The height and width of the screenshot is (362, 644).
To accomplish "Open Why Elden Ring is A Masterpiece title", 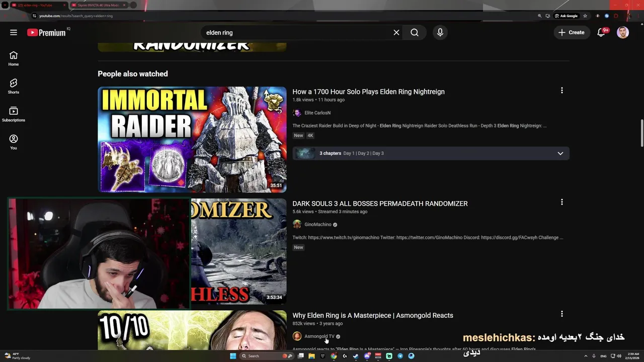I will (x=373, y=315).
